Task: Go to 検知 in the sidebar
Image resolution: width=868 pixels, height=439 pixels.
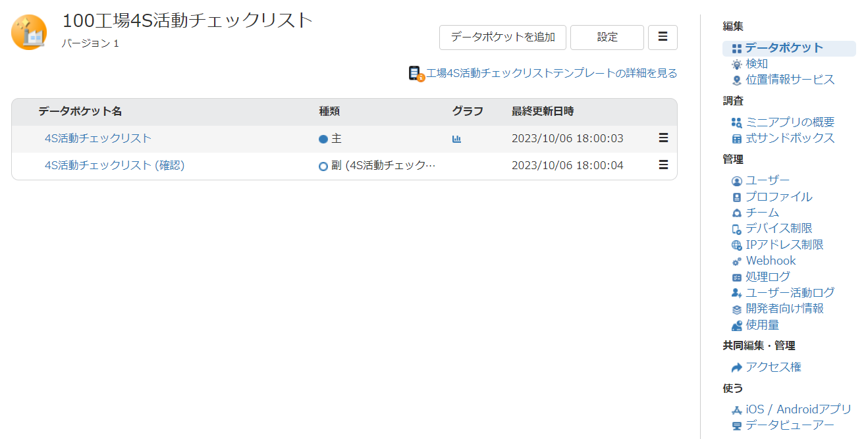Action: pos(757,64)
